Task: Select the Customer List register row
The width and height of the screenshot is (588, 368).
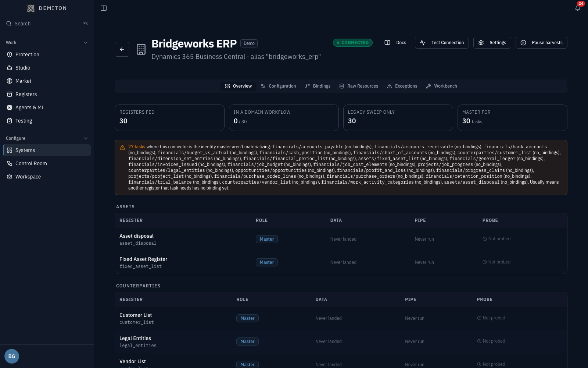Action: tap(341, 318)
